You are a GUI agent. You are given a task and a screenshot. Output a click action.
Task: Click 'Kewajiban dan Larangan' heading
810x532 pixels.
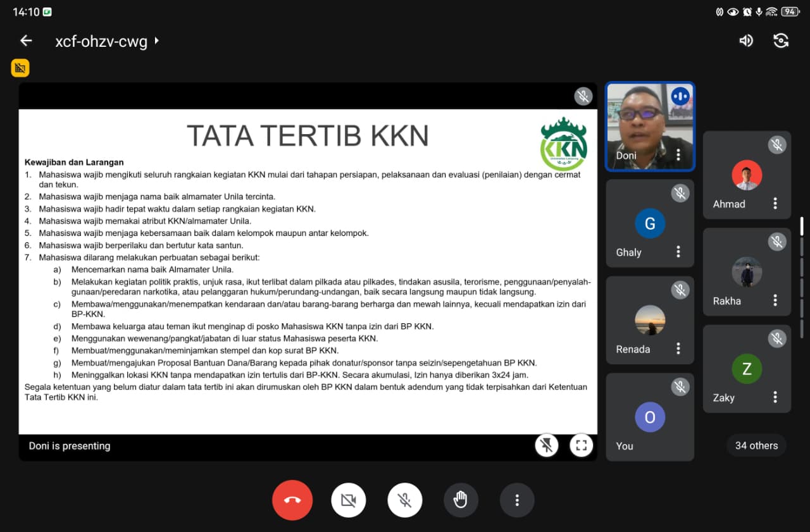[74, 162]
